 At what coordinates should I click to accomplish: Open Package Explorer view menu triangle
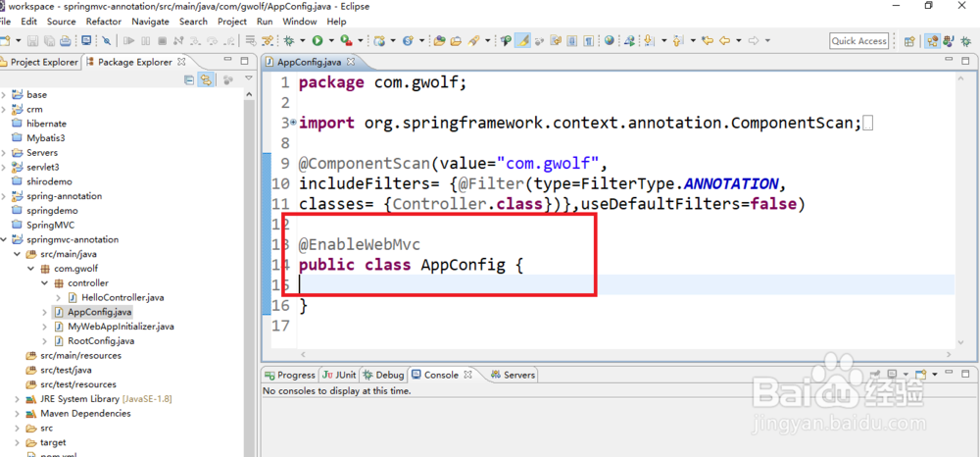(248, 79)
